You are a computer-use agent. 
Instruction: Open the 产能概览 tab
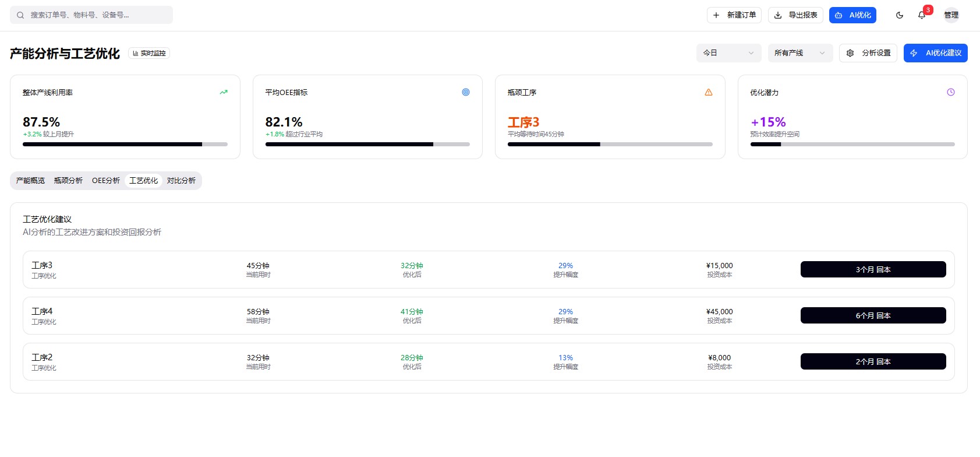(30, 181)
